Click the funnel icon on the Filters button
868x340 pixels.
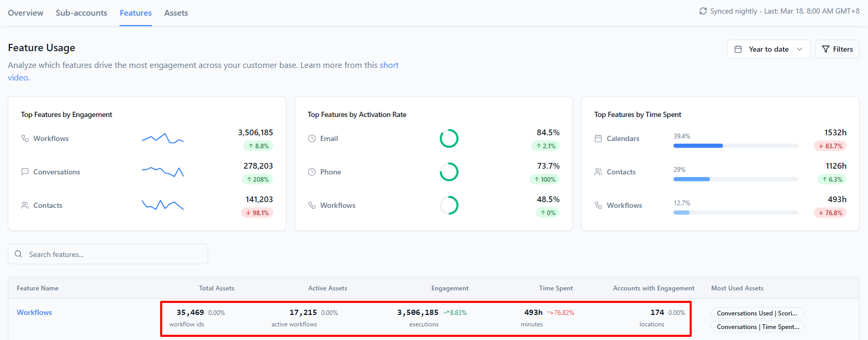click(x=826, y=49)
